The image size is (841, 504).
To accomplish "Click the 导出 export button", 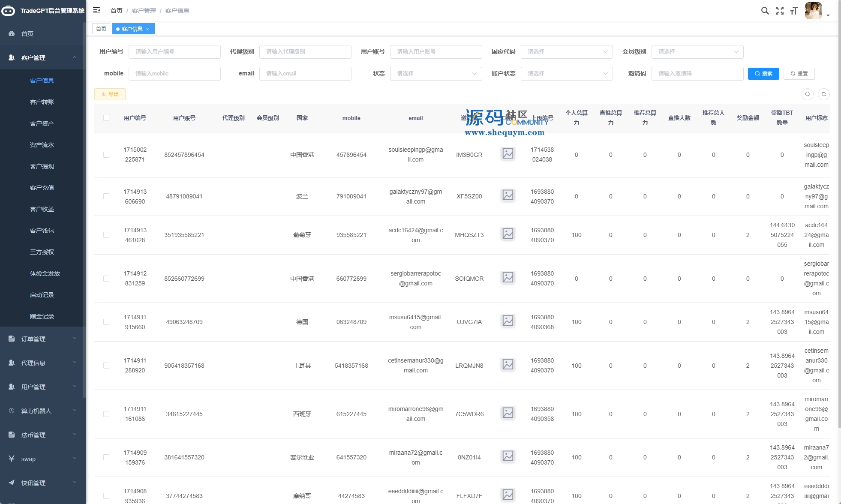I will [x=110, y=94].
